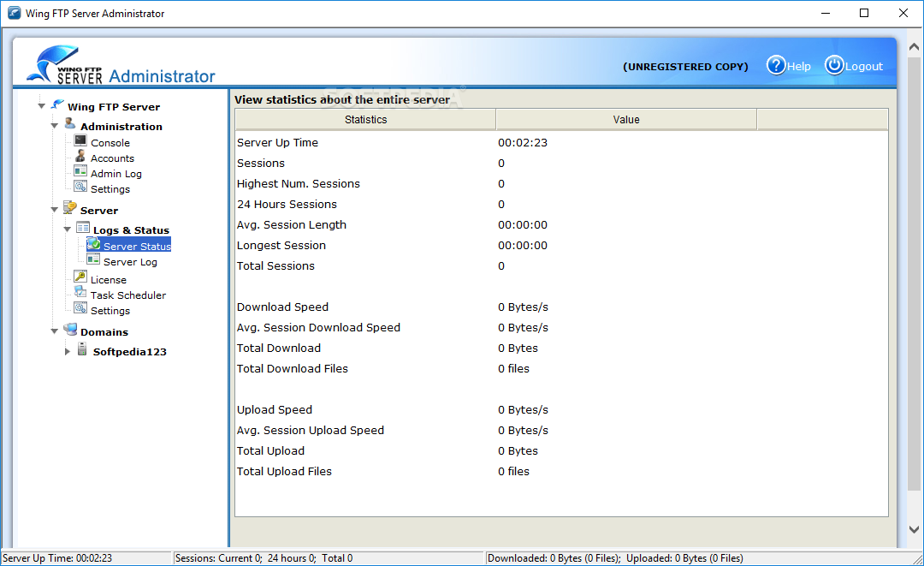The image size is (924, 566).
Task: Select the Total Upload Files row
Action: [x=561, y=472]
